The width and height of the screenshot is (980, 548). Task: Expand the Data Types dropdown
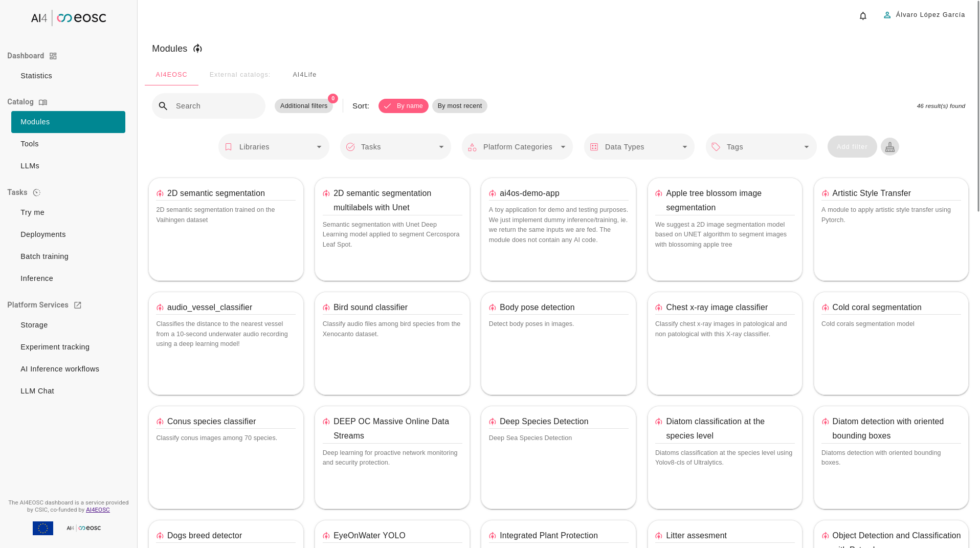point(639,147)
